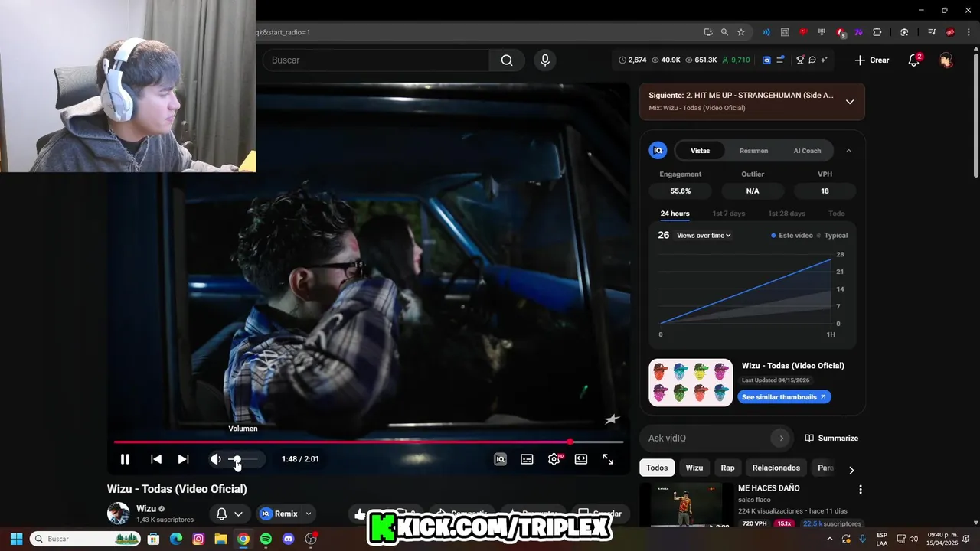The image size is (980, 551).
Task: Open the vidIQ list icon in the stats bar
Action: (780, 60)
